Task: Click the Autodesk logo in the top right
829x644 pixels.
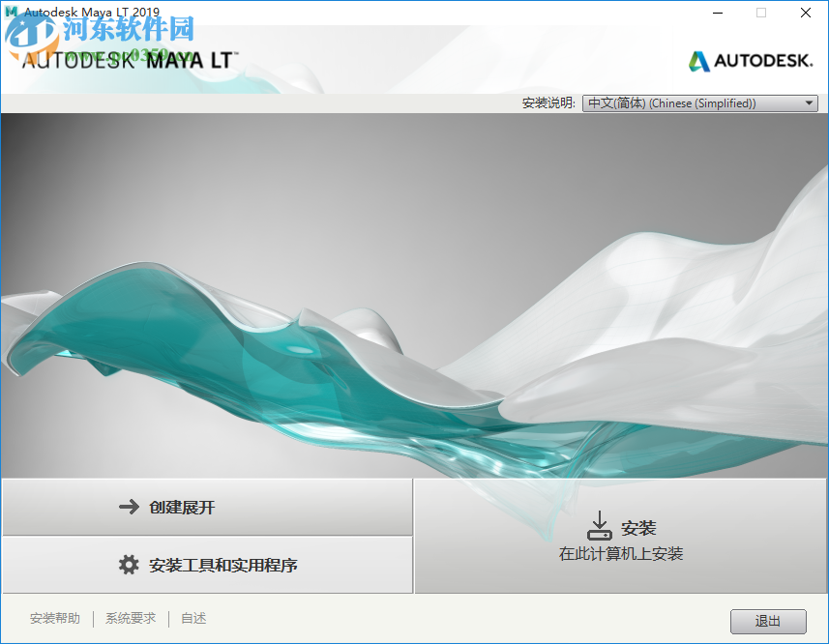Action: pos(749,60)
